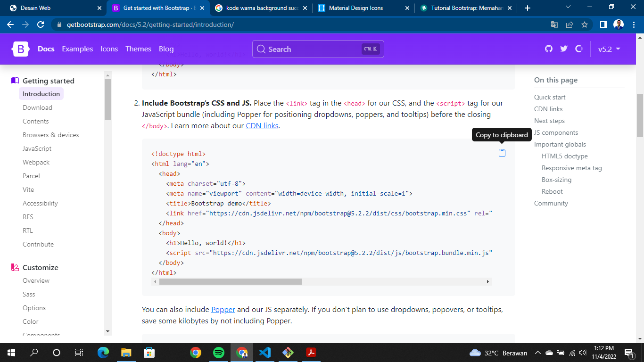Open Windows Start menu
This screenshot has width=644, height=362.
[11, 353]
